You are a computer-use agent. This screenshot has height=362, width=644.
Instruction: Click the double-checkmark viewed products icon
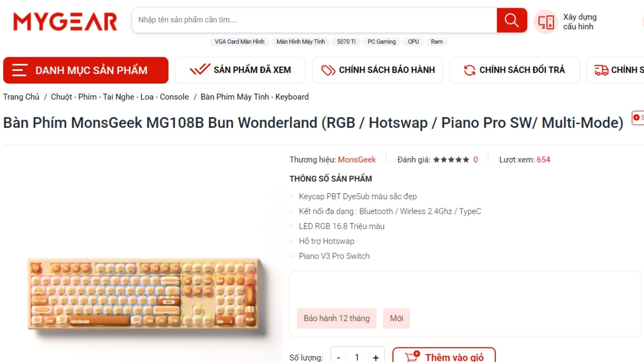(200, 69)
